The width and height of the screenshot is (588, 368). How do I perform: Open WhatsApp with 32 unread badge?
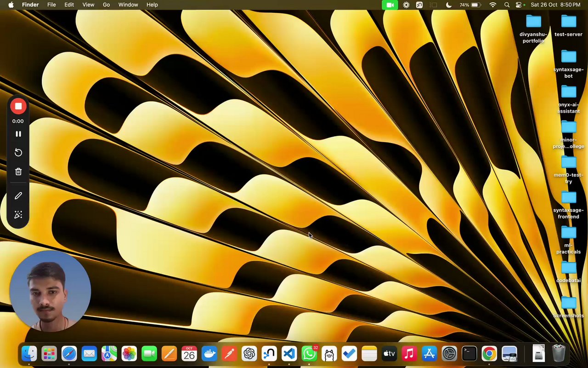(x=309, y=353)
